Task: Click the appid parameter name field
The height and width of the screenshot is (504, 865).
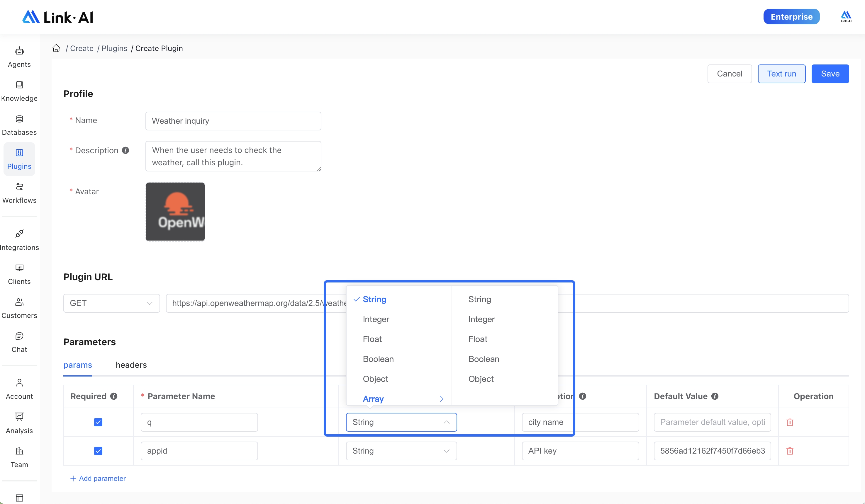Action: click(x=199, y=451)
